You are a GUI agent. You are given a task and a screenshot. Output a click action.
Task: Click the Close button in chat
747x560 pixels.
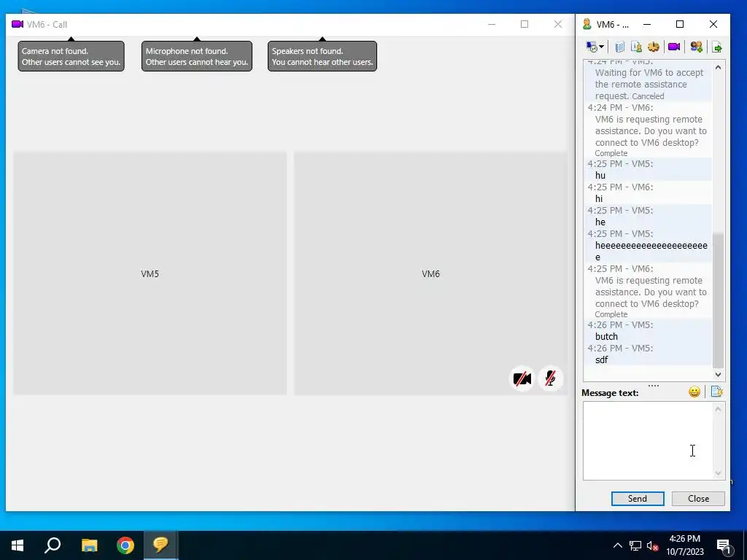click(x=698, y=499)
